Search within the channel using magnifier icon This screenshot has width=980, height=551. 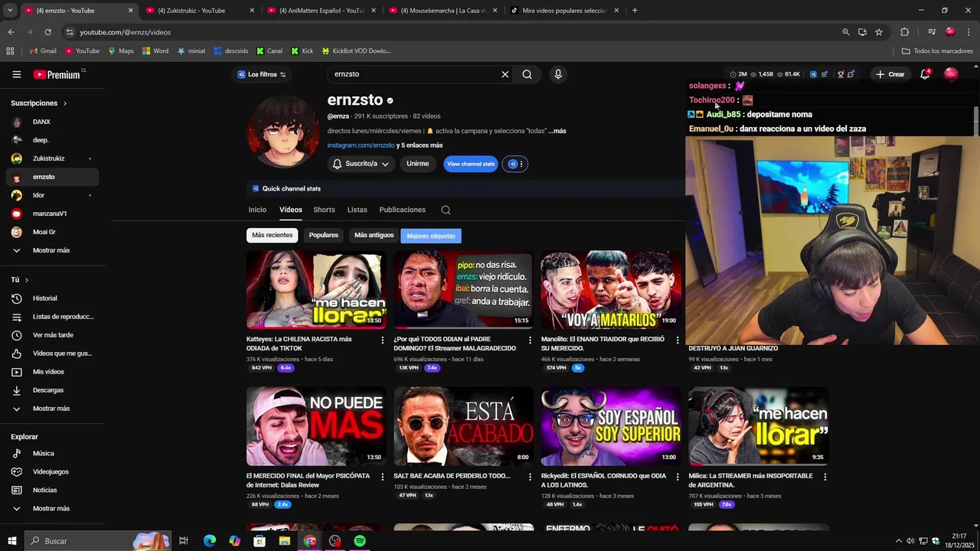coord(446,210)
